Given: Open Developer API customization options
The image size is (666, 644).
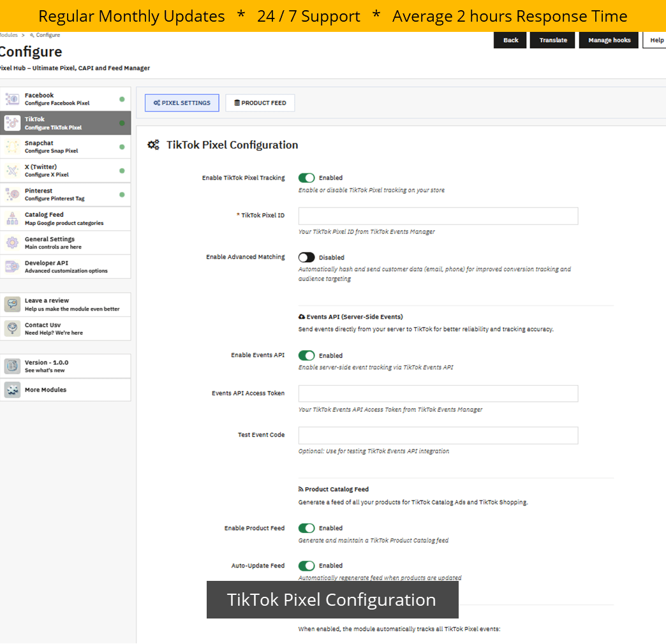Looking at the screenshot, I should [66, 267].
